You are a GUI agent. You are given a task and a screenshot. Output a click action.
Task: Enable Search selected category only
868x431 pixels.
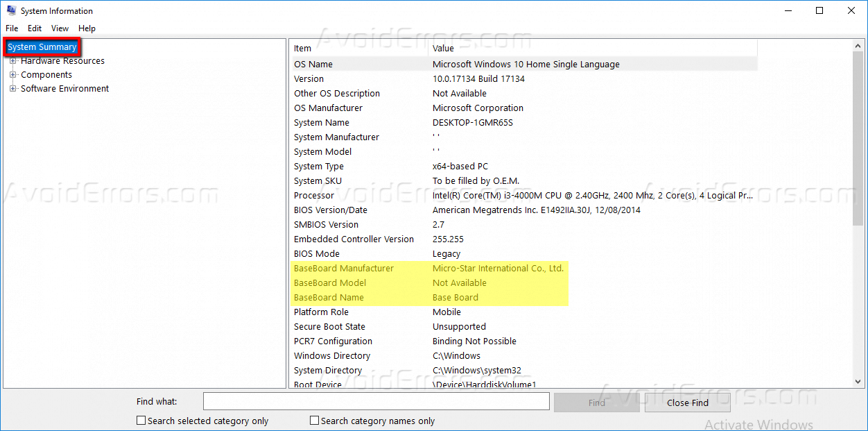[x=141, y=420]
